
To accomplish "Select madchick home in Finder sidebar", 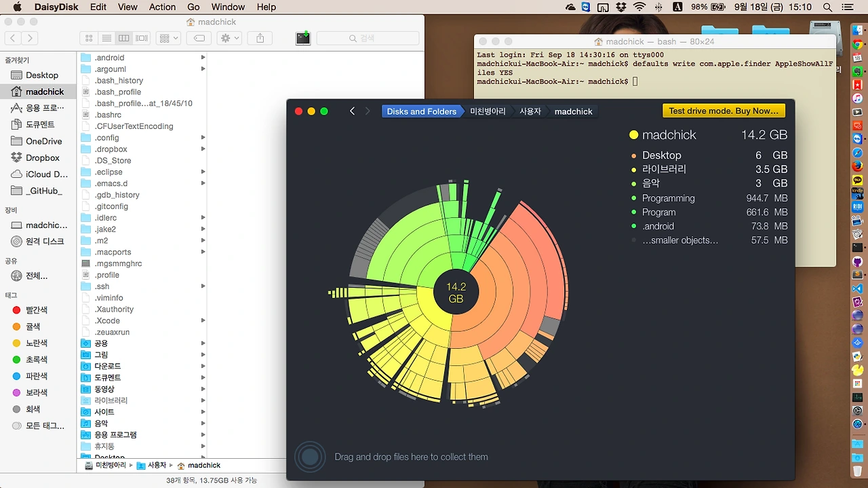I will click(x=38, y=92).
